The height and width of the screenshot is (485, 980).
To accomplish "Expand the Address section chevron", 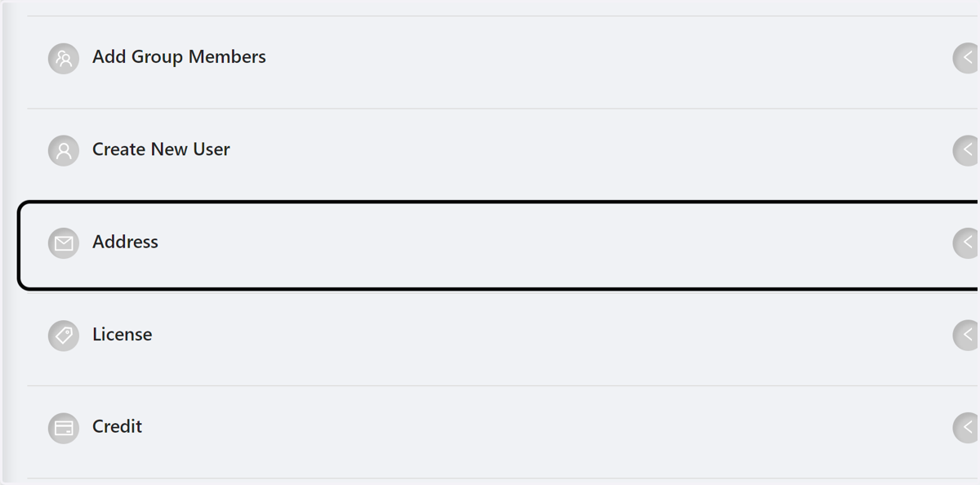I will [x=967, y=242].
